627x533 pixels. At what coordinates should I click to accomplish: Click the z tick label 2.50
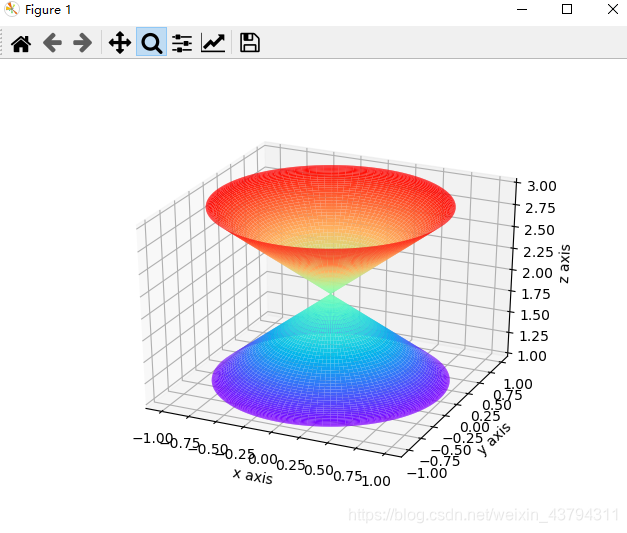[539, 230]
